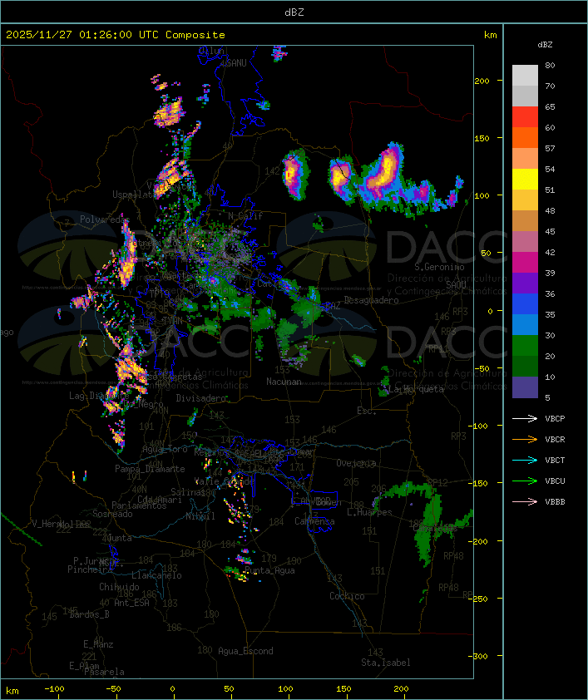Pick the bright green 20-30 dBZ swatch

coord(525,346)
